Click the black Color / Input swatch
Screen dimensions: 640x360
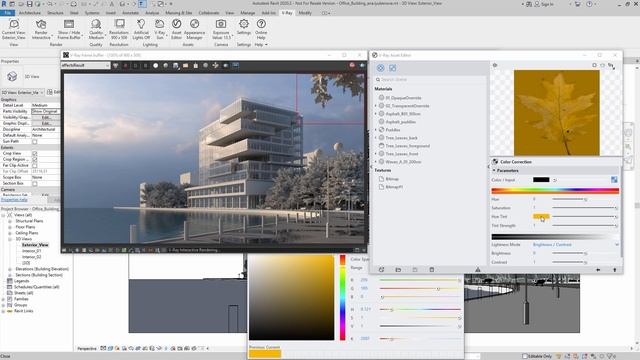541,180
